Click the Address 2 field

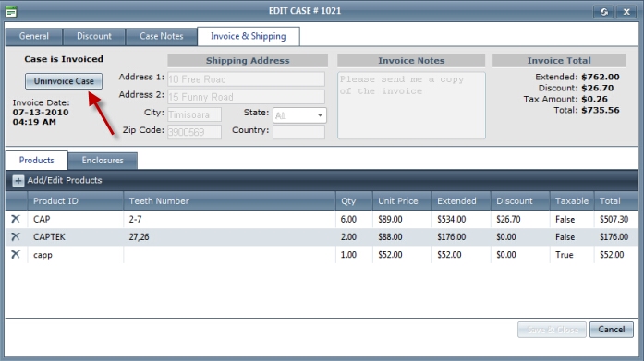(246, 97)
